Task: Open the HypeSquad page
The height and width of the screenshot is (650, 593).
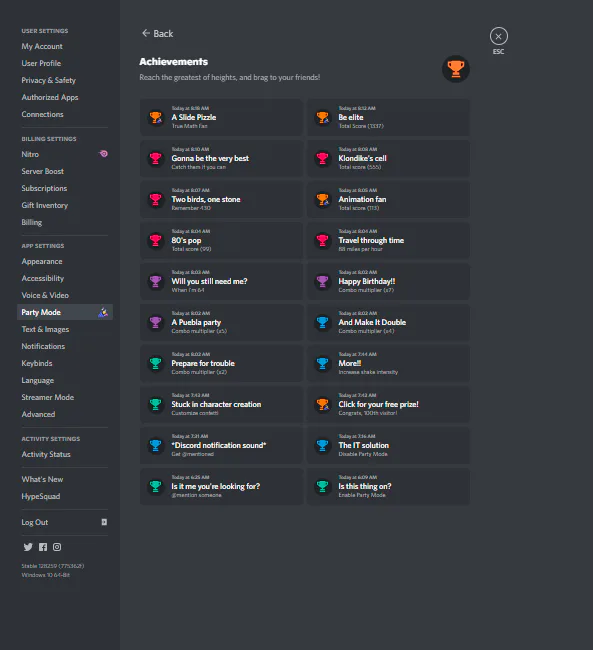Action: [41, 496]
